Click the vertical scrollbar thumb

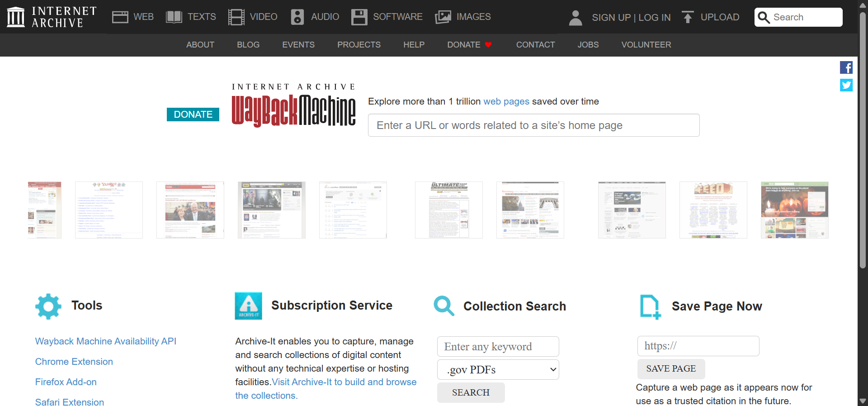863,140
